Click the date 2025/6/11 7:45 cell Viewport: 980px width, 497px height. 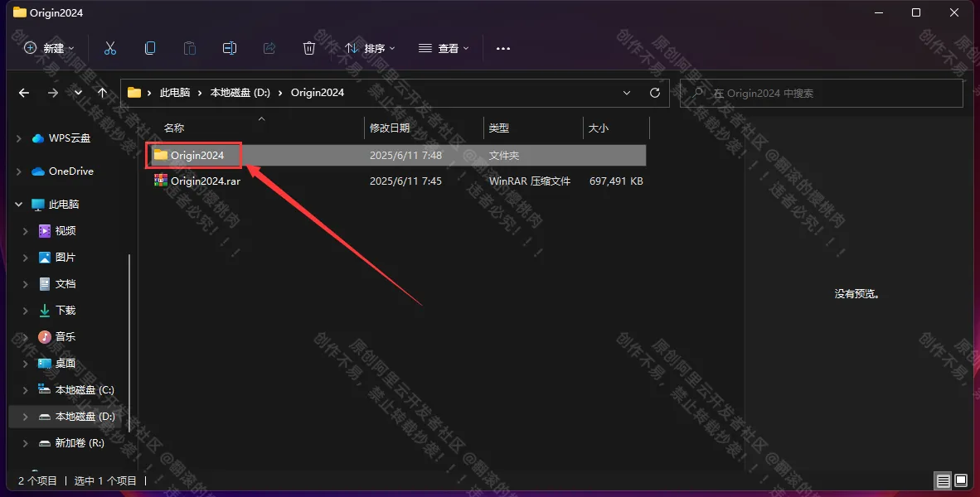pos(405,181)
